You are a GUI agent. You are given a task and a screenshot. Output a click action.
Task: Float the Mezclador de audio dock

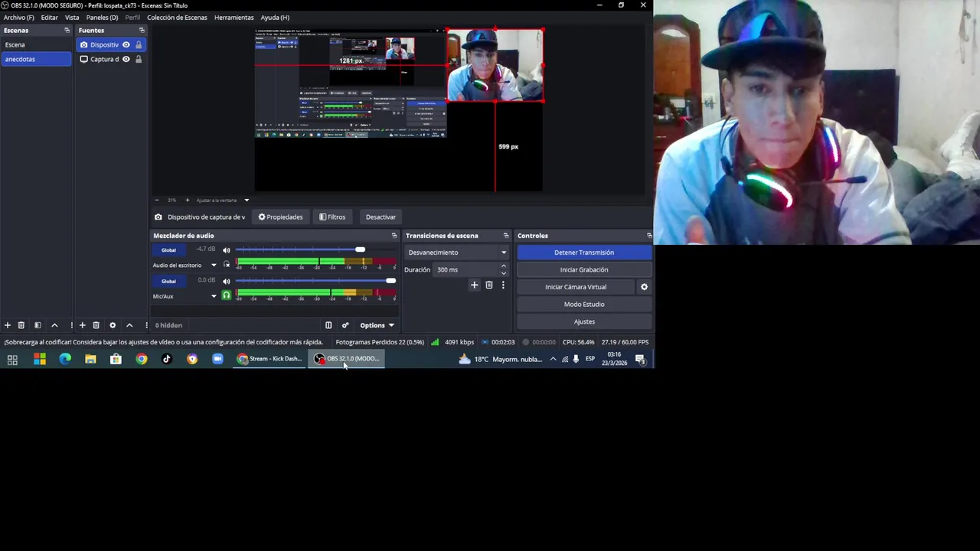tap(394, 236)
